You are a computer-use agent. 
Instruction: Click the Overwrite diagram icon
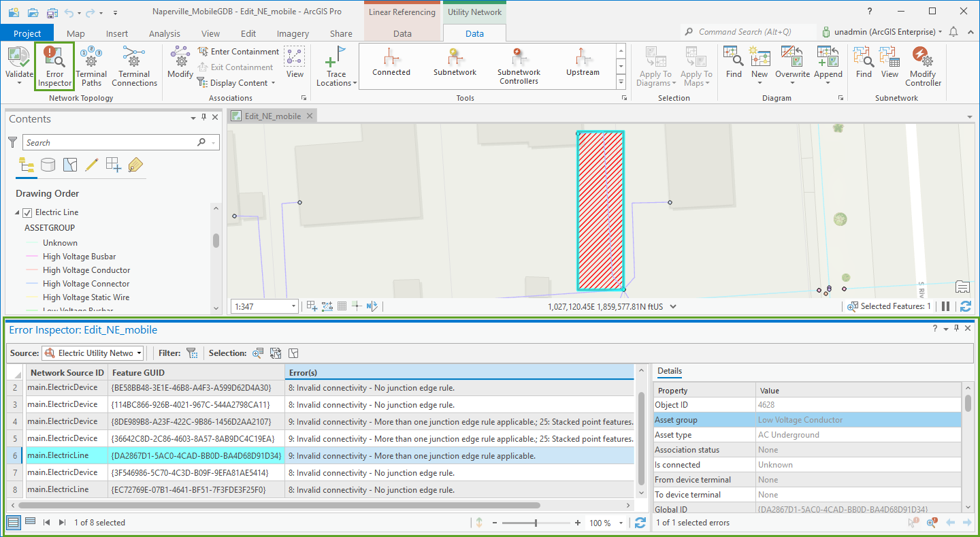tap(792, 57)
